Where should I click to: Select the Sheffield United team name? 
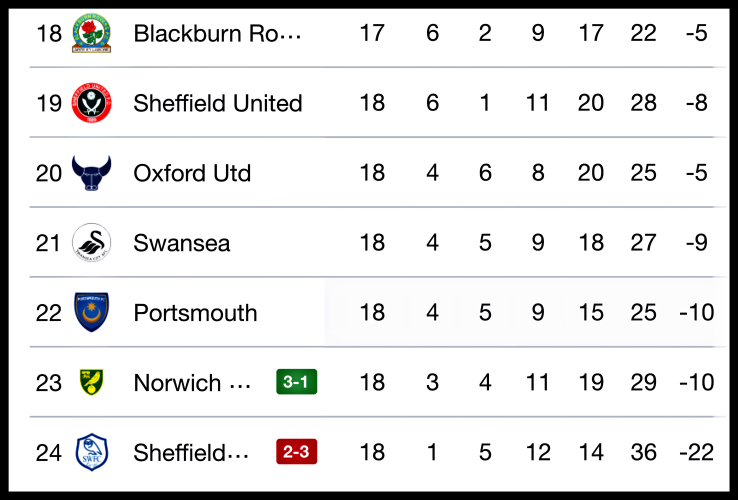coord(217,103)
